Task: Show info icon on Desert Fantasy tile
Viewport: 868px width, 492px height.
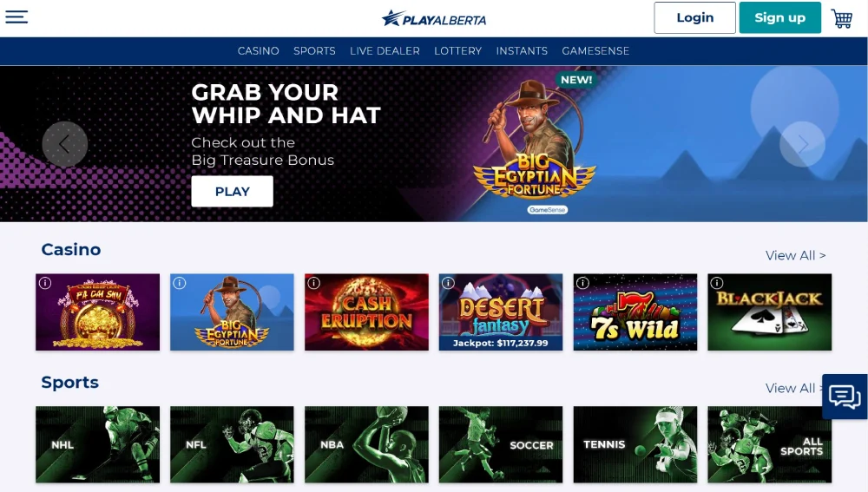Action: [x=449, y=283]
